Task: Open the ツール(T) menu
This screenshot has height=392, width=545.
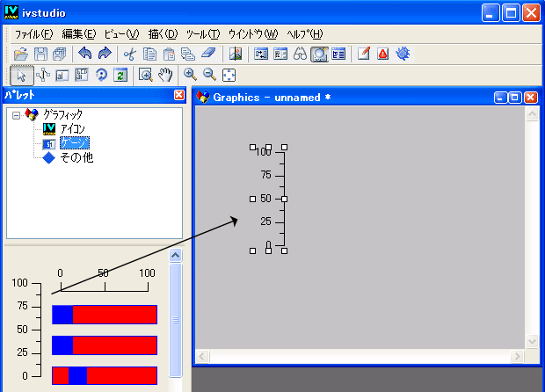Action: click(203, 33)
